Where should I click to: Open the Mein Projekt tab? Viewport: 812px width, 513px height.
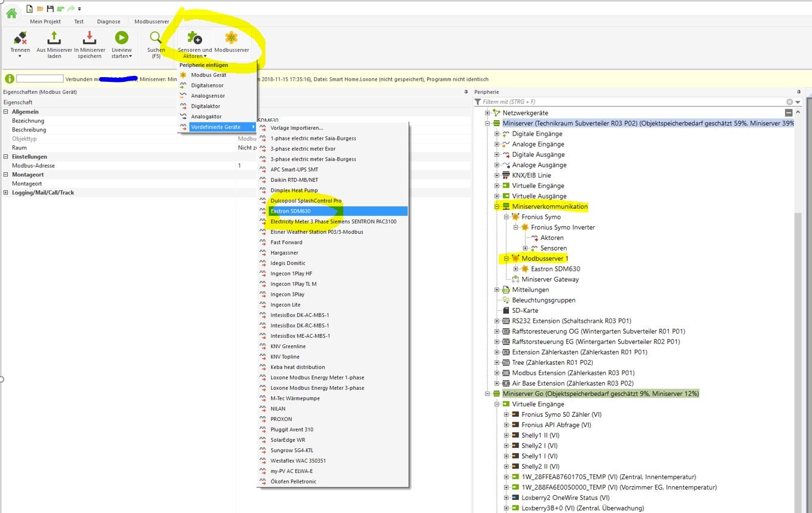pyautogui.click(x=45, y=22)
